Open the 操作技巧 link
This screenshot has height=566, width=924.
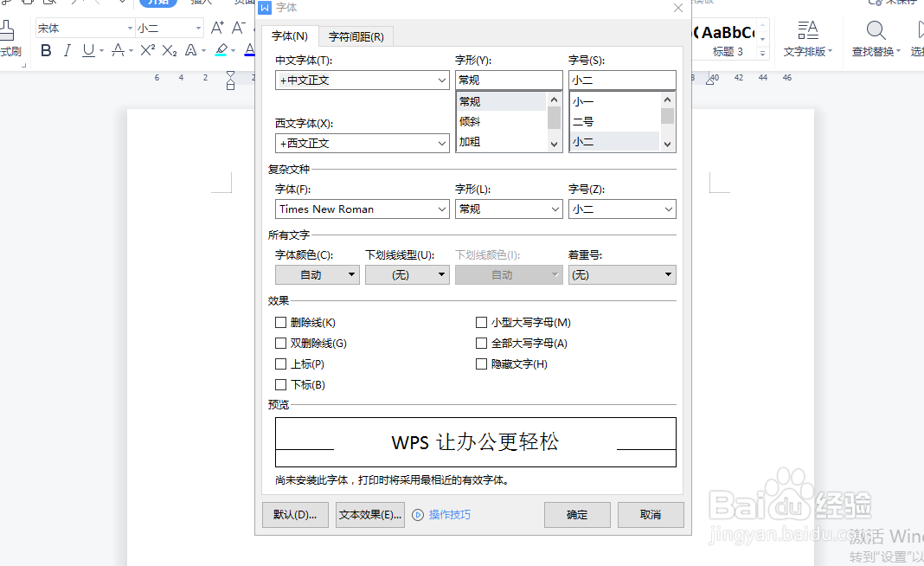(450, 515)
